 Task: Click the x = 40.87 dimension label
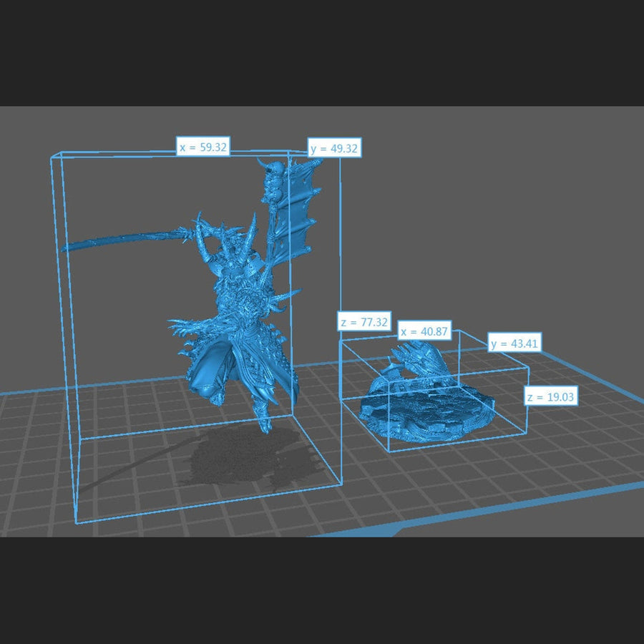tap(424, 332)
